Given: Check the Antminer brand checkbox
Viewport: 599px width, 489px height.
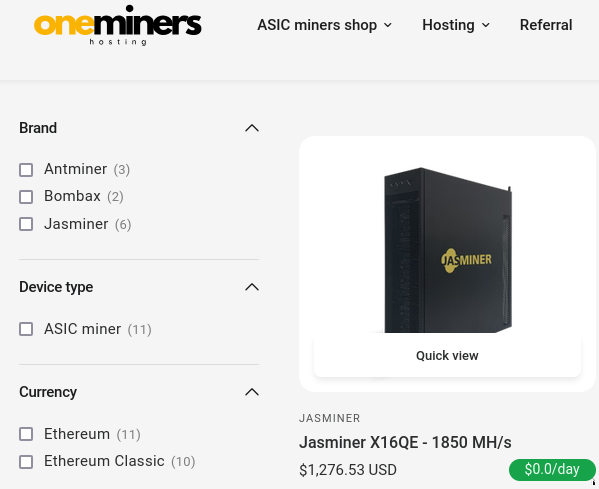Looking at the screenshot, I should click(x=26, y=170).
